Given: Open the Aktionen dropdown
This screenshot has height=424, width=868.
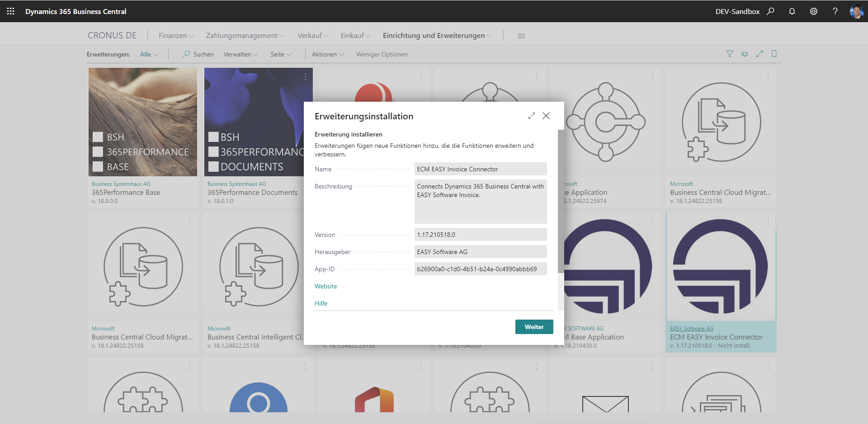Looking at the screenshot, I should click(x=328, y=54).
